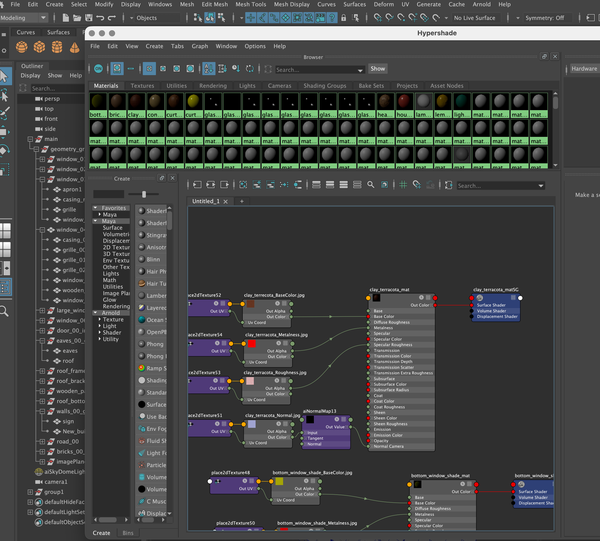
Task: Create a polygon cylinder from the shelf
Action: [x=57, y=47]
